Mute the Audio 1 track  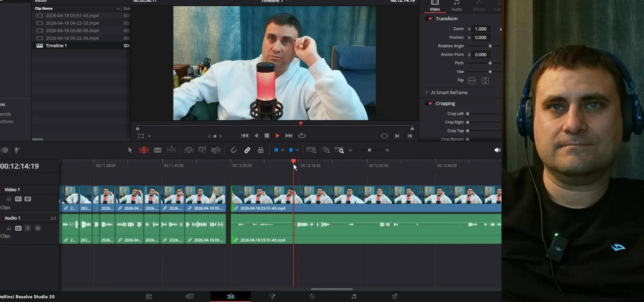[38, 228]
